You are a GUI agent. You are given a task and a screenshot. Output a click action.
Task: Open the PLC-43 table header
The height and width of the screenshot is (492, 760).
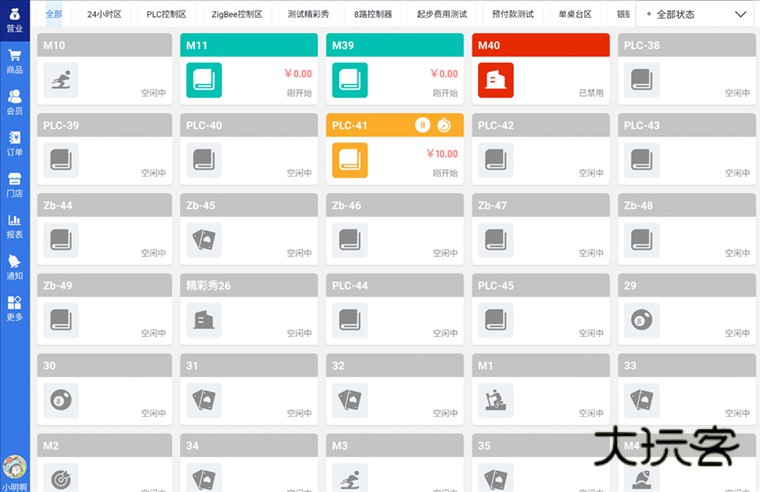click(x=686, y=125)
